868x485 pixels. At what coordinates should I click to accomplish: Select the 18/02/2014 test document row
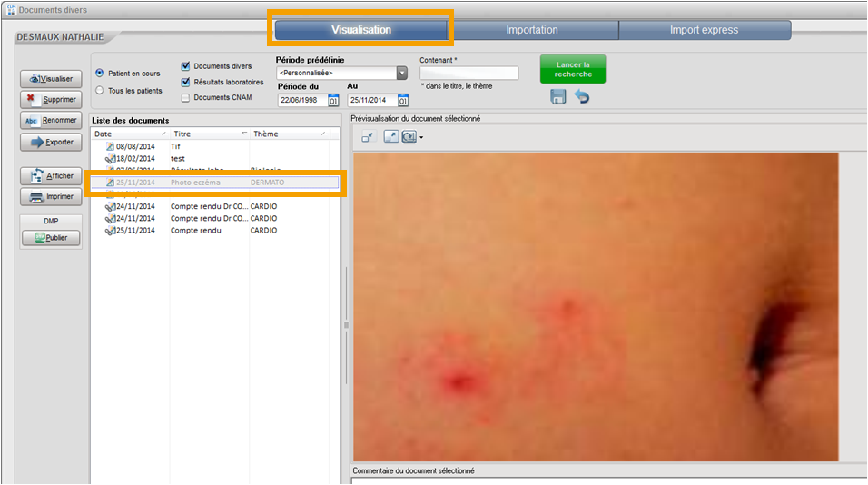215,158
